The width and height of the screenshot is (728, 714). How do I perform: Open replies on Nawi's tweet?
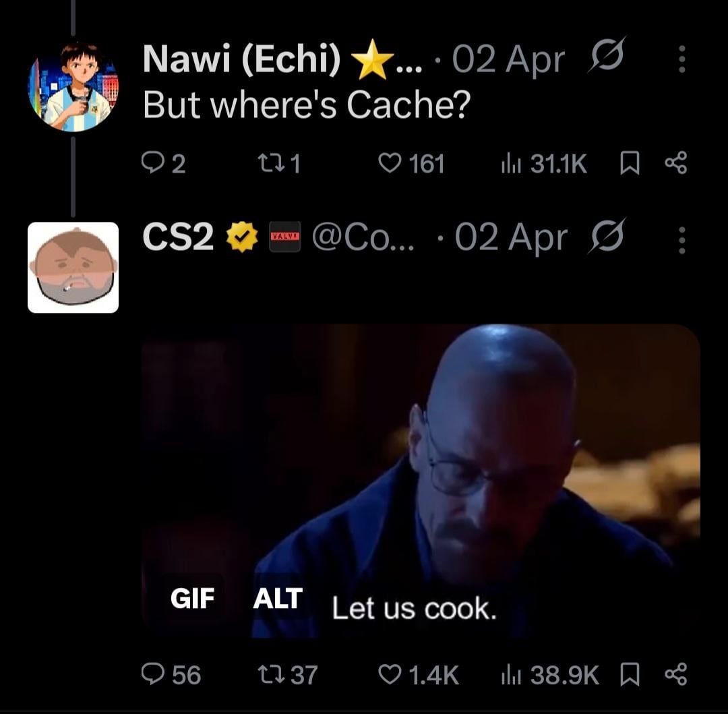tap(163, 163)
